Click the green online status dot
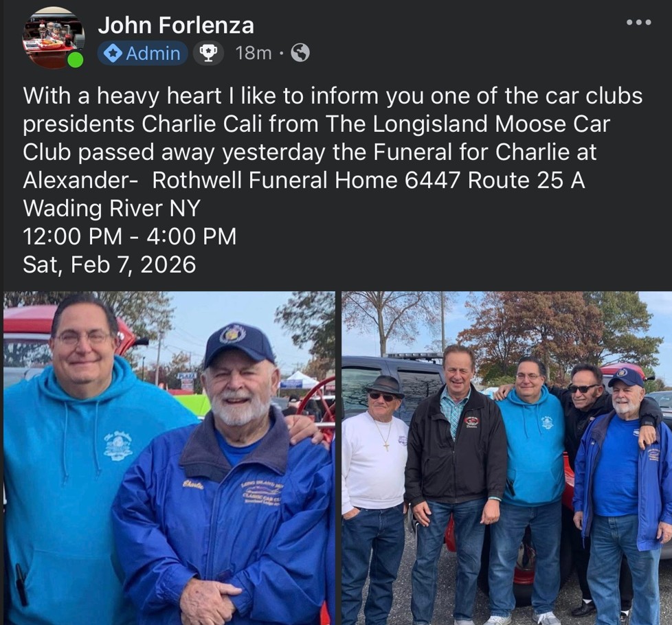Image resolution: width=672 pixels, height=625 pixels. pos(76,60)
